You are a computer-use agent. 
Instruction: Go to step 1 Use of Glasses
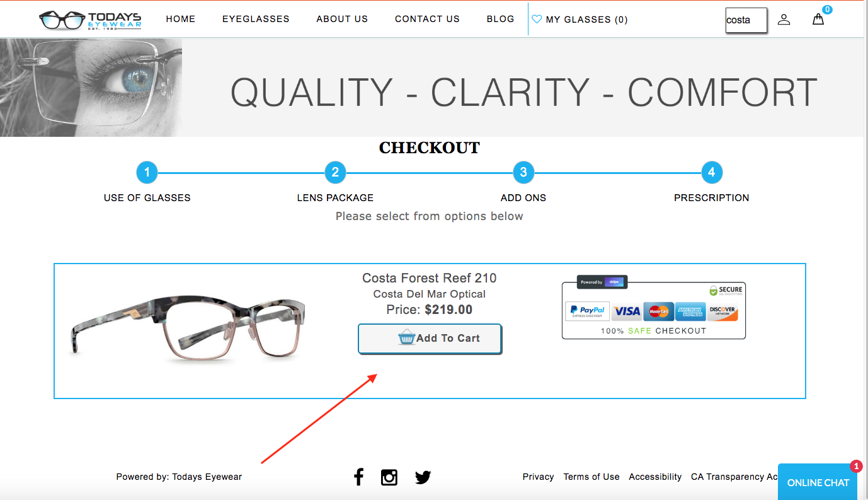(147, 172)
